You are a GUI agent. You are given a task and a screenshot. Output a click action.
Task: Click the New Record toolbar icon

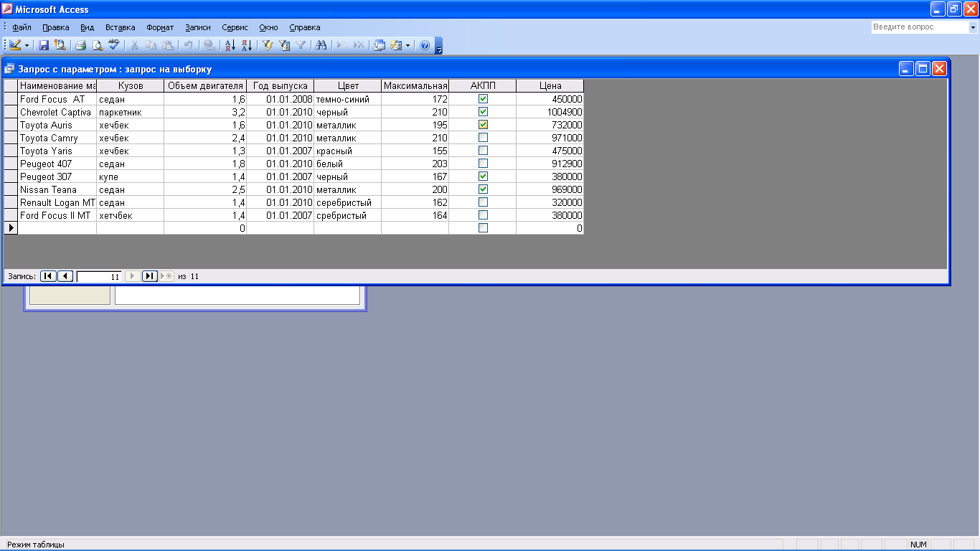pos(342,45)
